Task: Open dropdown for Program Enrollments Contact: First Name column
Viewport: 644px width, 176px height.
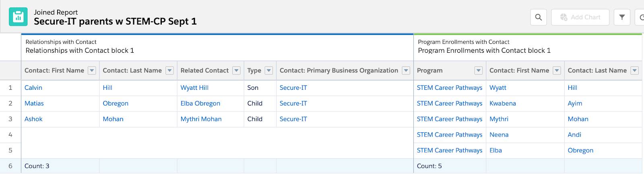Action: pos(557,70)
